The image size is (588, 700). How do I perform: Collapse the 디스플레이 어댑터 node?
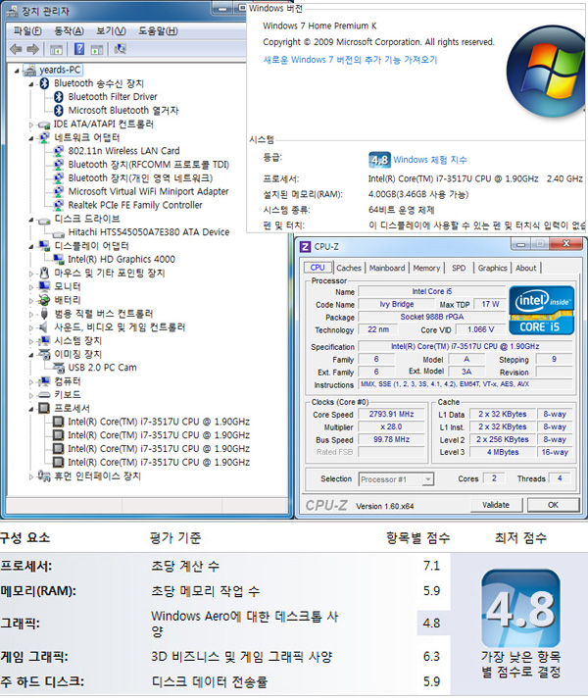[30, 246]
